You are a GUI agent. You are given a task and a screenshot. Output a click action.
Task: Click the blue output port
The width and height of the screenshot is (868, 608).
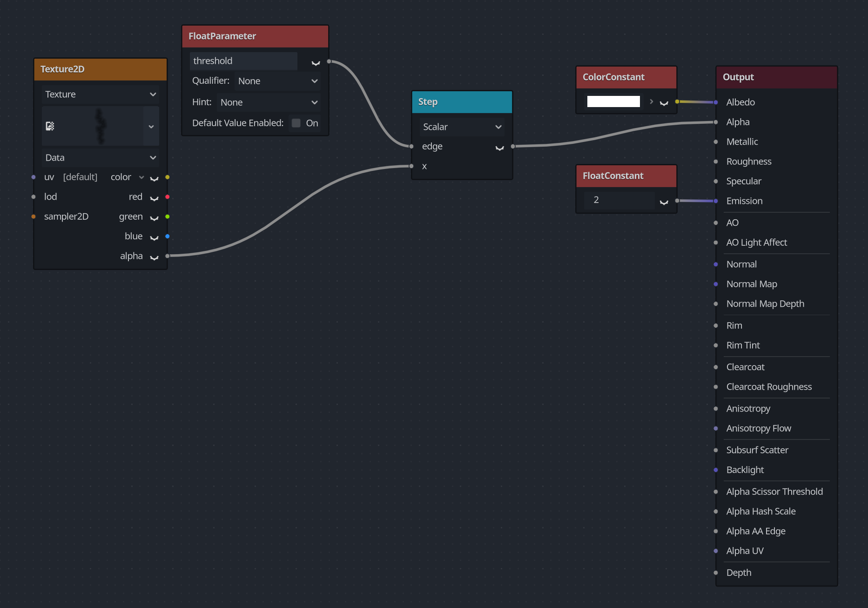(x=167, y=236)
